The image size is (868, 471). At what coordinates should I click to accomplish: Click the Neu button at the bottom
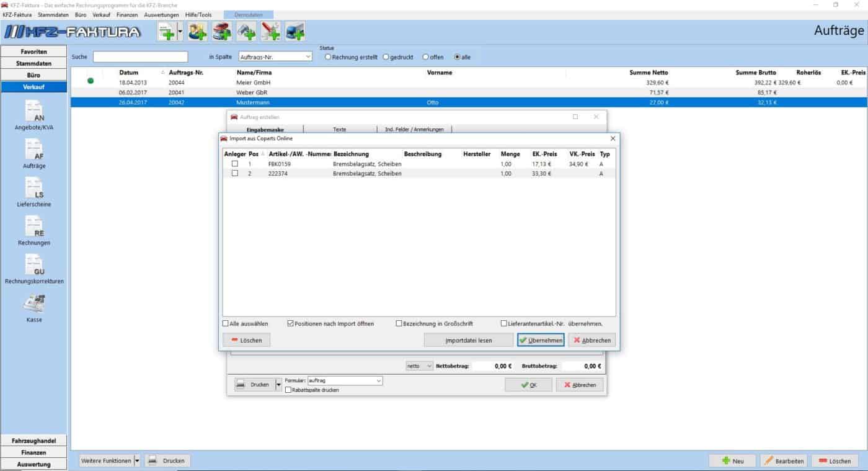point(732,461)
